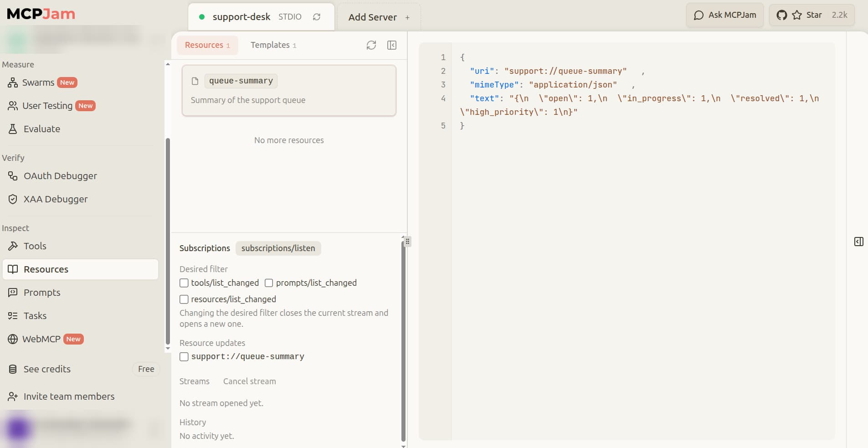Click the Swarms icon in sidebar
868x448 pixels.
[13, 82]
